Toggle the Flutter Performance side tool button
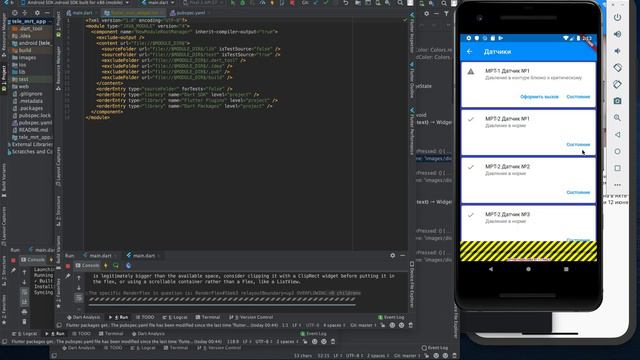640x360 pixels. pos(412,131)
